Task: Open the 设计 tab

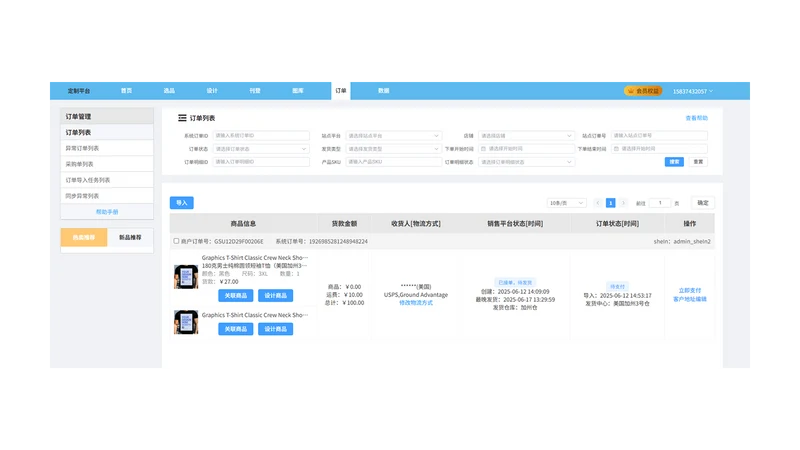Action: click(212, 91)
